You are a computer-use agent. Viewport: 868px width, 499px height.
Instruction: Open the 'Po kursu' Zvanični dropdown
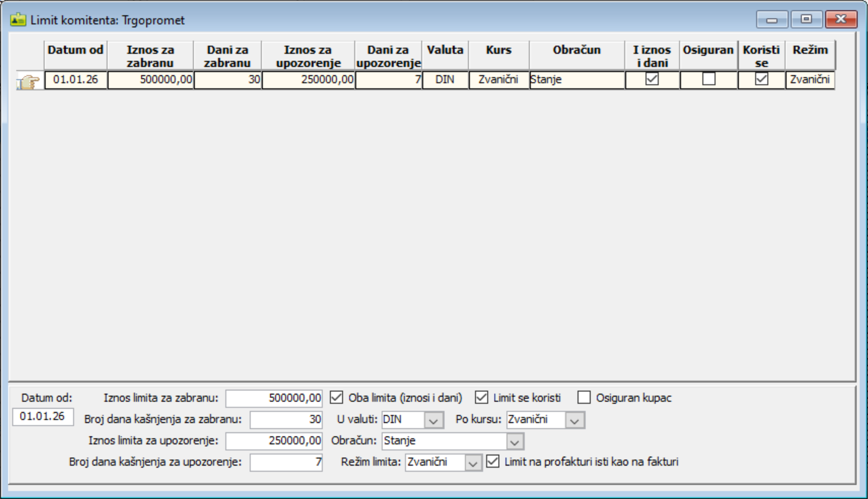coord(574,420)
